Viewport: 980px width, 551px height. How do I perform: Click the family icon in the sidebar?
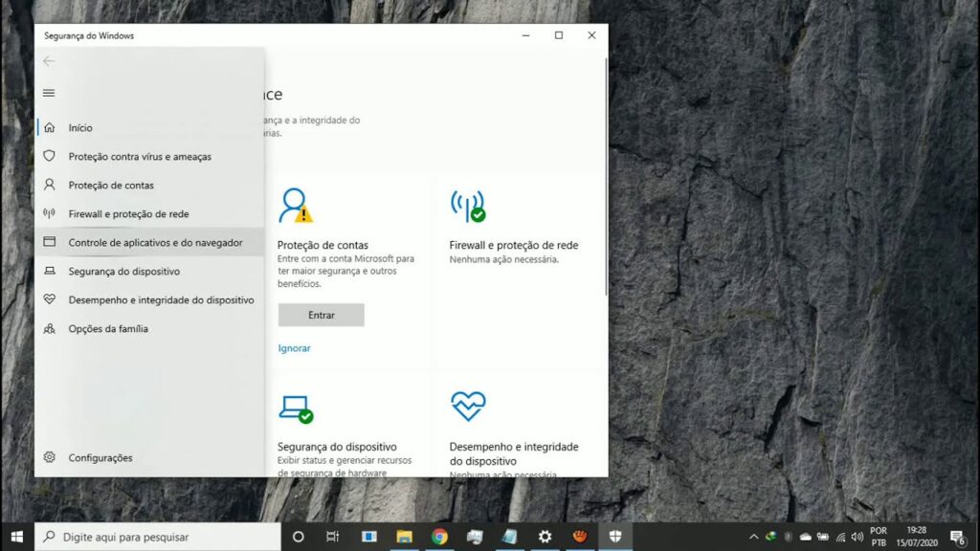click(x=50, y=329)
